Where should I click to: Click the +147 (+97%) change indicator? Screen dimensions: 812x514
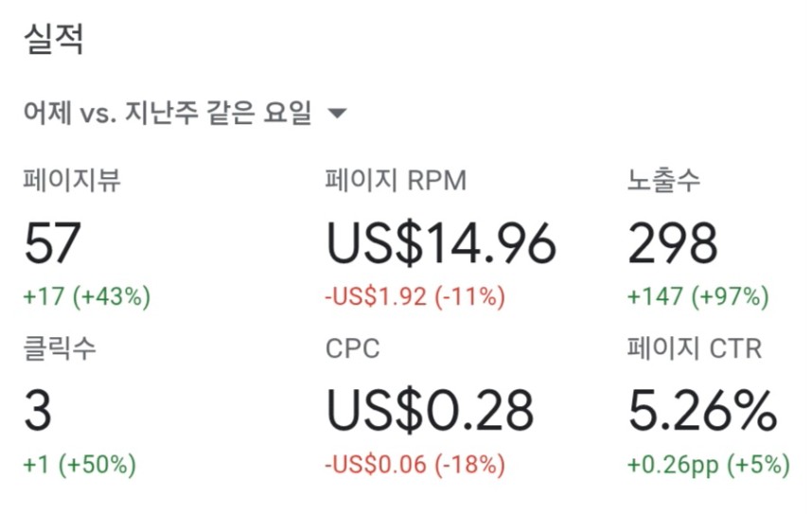[698, 297]
